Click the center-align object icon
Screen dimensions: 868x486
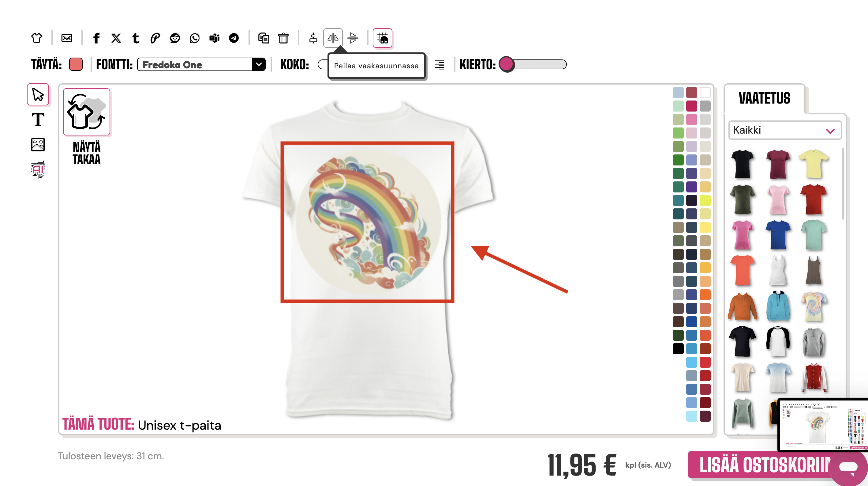click(313, 38)
